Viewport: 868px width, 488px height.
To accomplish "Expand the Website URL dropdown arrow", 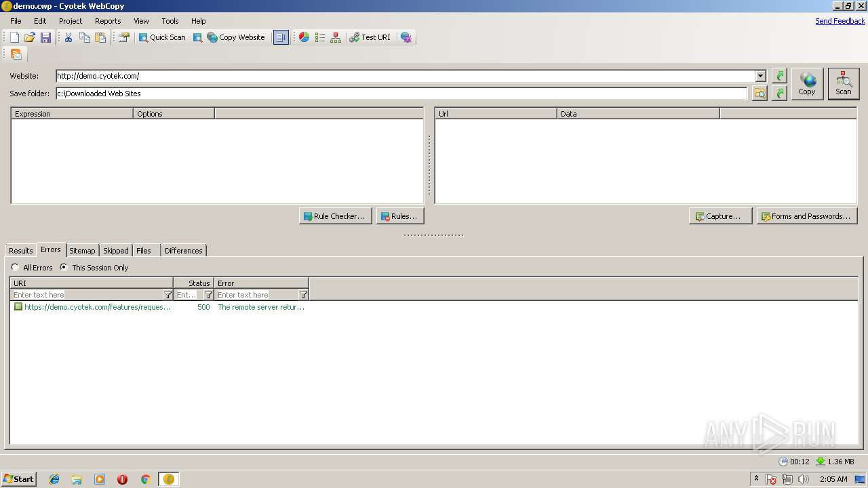I will 761,76.
